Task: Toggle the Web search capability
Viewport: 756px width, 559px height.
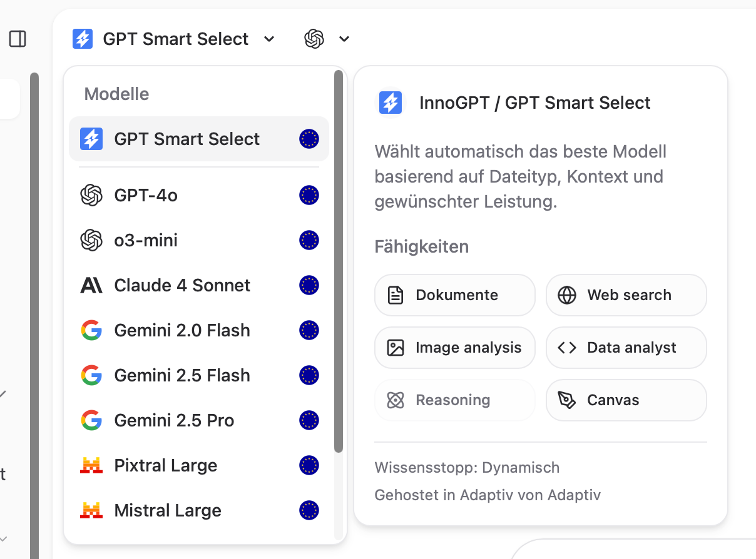Action: (626, 295)
